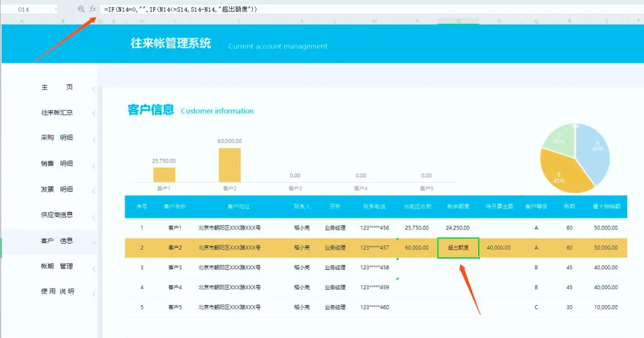Click the 客户名称 table header
The width and height of the screenshot is (644, 338).
click(175, 207)
